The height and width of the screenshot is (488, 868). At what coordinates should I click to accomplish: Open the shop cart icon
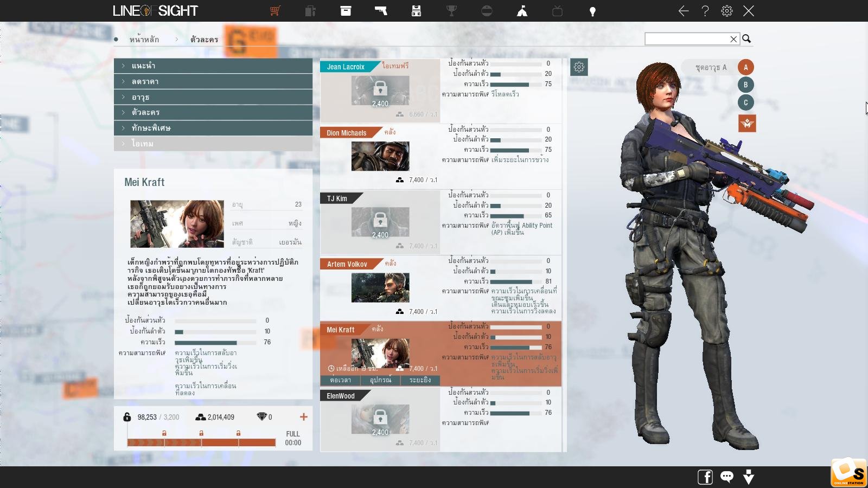[275, 11]
